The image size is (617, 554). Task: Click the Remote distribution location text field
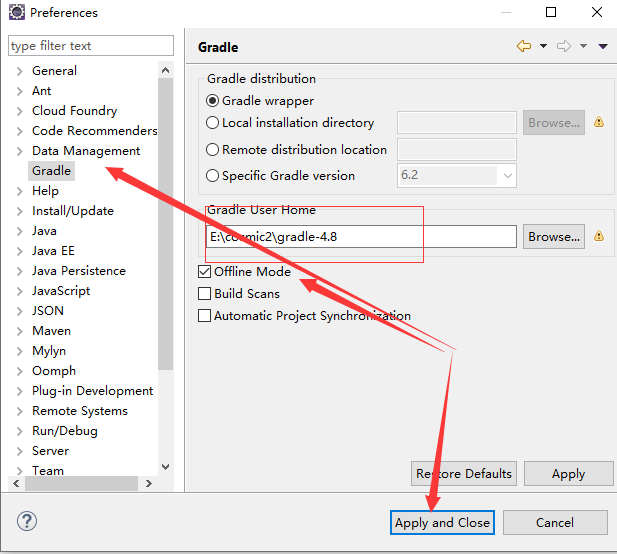point(457,150)
